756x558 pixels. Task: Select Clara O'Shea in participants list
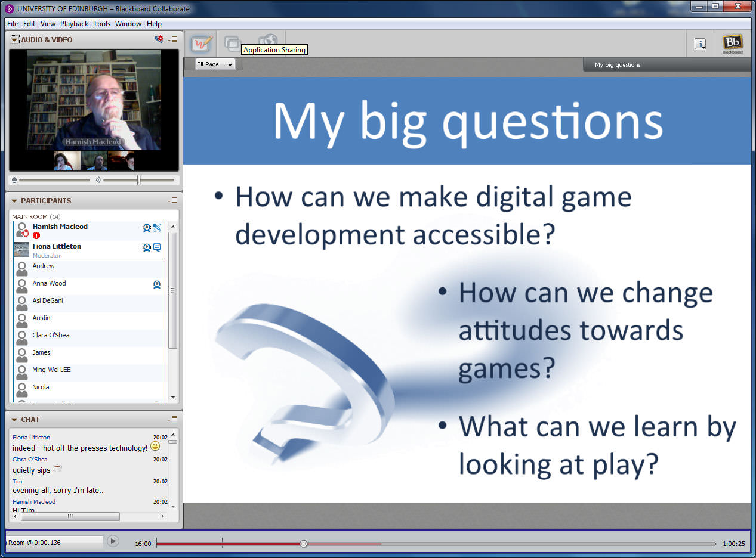click(x=89, y=338)
